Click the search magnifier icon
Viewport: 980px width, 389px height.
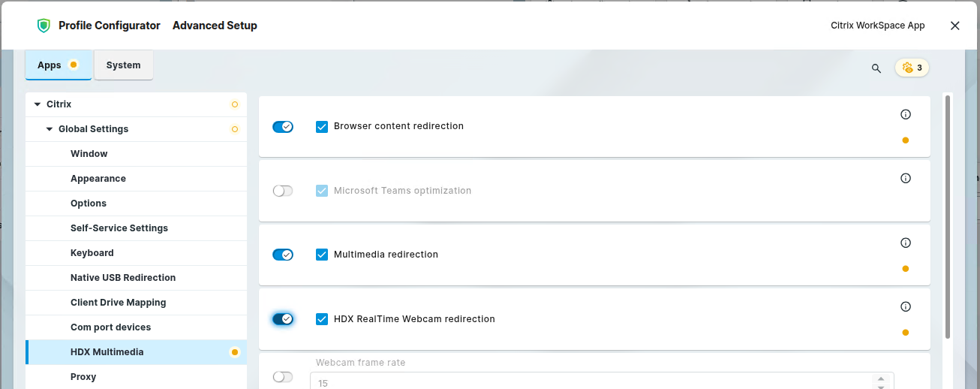[876, 68]
